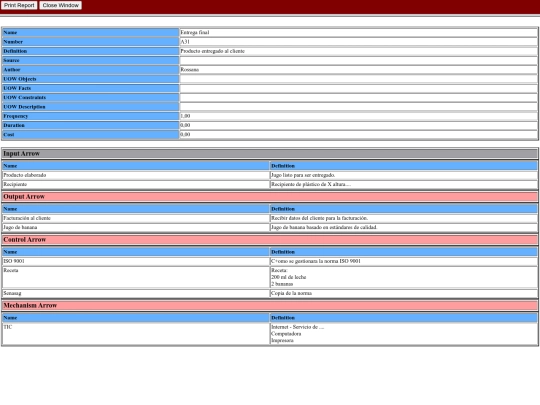Click the Duration value 0,00
This screenshot has width=540, height=405.
[x=185, y=125]
